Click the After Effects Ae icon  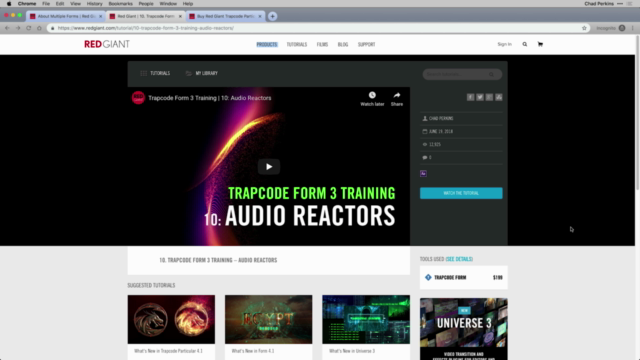(x=423, y=173)
